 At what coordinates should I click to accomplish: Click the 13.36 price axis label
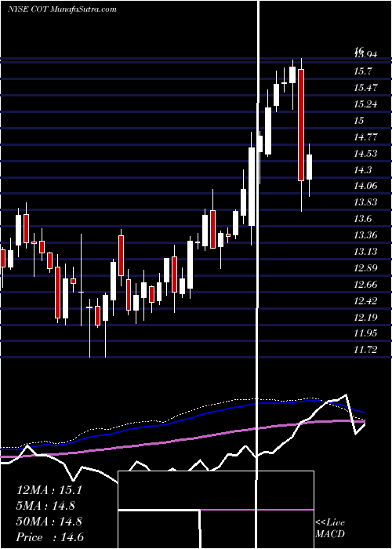click(x=366, y=235)
